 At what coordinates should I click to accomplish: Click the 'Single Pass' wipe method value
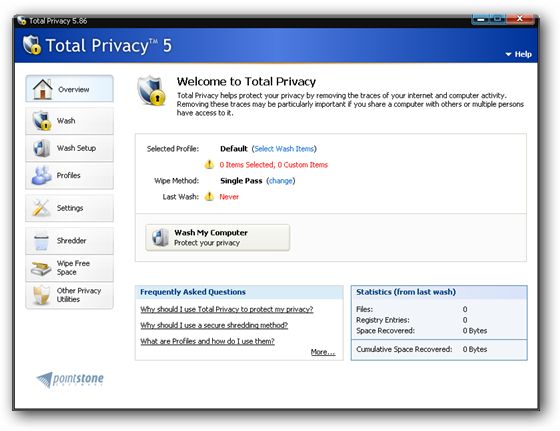[x=241, y=181]
